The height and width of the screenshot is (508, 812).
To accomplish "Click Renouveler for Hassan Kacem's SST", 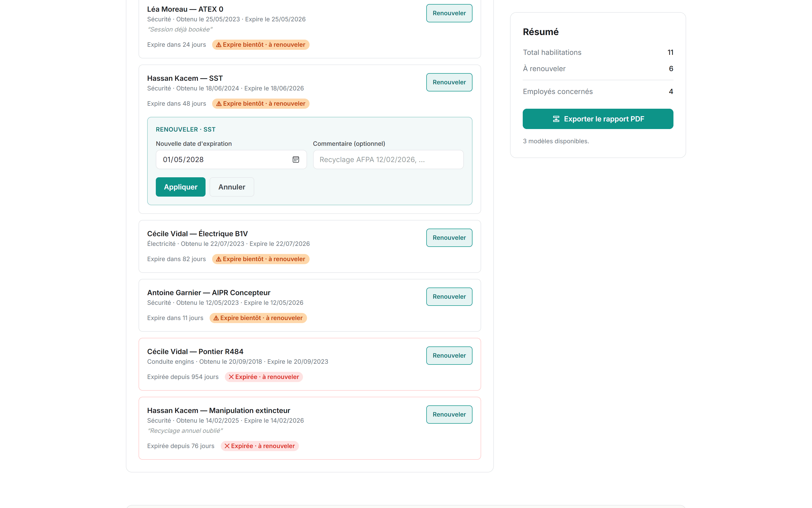I will (x=449, y=82).
